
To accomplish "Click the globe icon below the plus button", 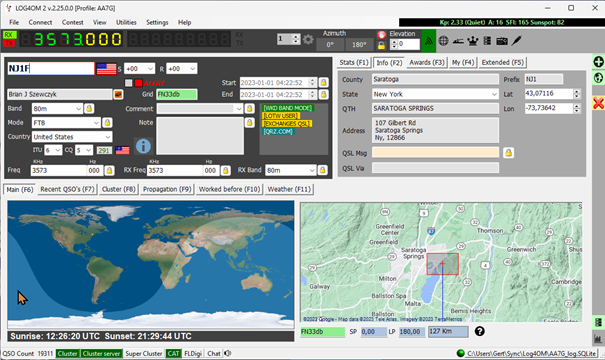I will pyautogui.click(x=598, y=78).
